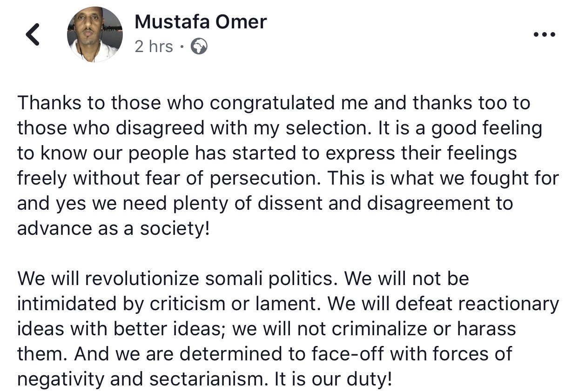This screenshot has width=578, height=392.
Task: Open the three-dot post options menu
Action: (x=544, y=35)
